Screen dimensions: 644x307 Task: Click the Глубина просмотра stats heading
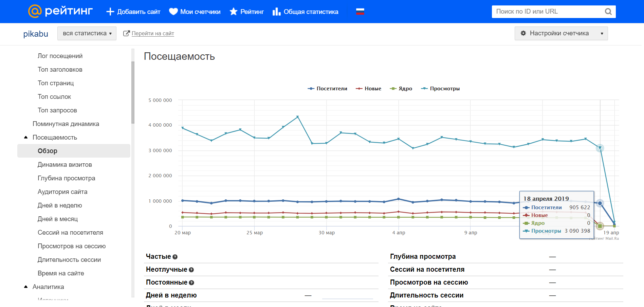click(x=423, y=256)
